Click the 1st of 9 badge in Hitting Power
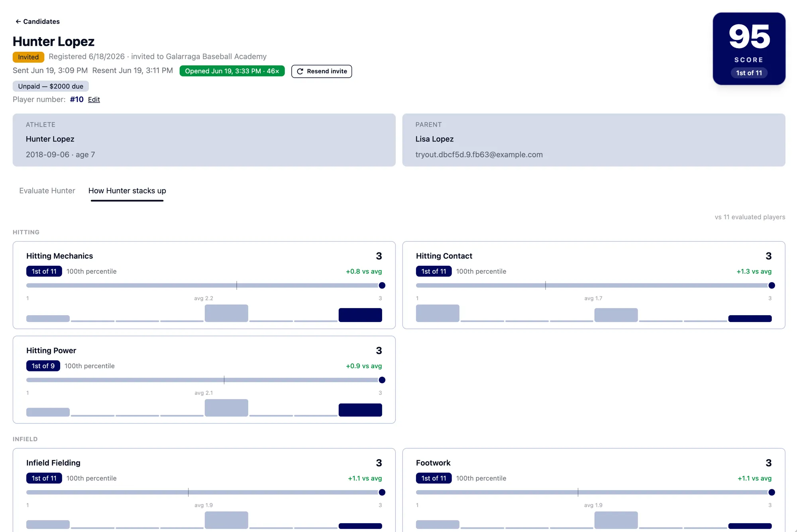797x532 pixels. (43, 366)
